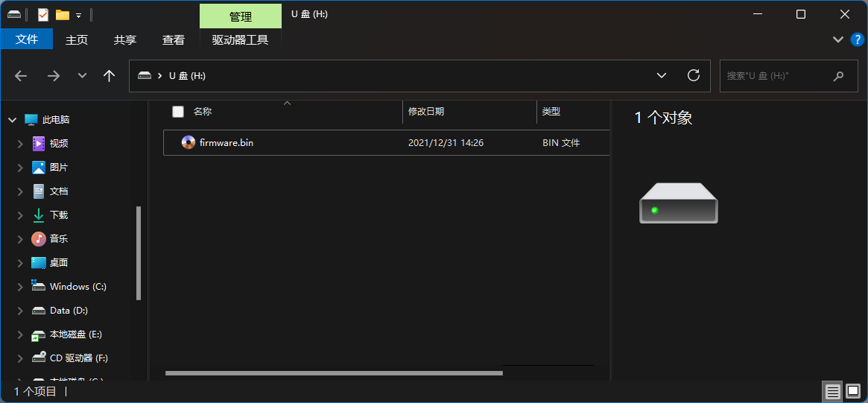Switch to large icons view layout

pos(852,391)
